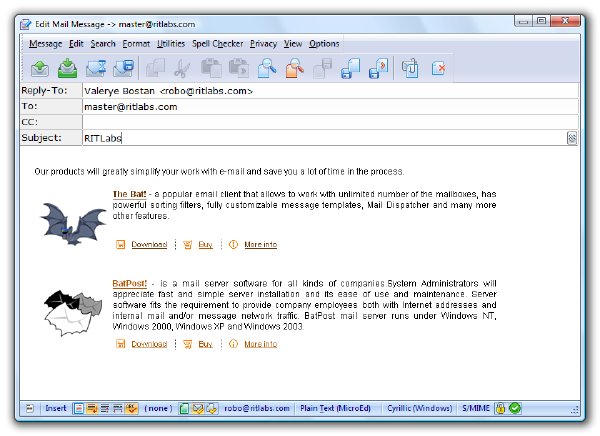Click the BatPost envelope bat logo image
This screenshot has height=436, width=600.
point(73,313)
